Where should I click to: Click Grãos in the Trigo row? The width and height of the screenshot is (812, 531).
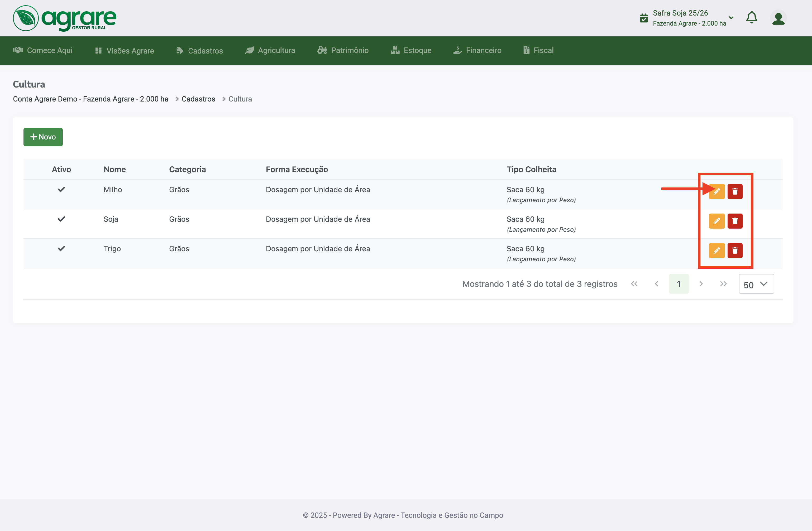coord(179,249)
